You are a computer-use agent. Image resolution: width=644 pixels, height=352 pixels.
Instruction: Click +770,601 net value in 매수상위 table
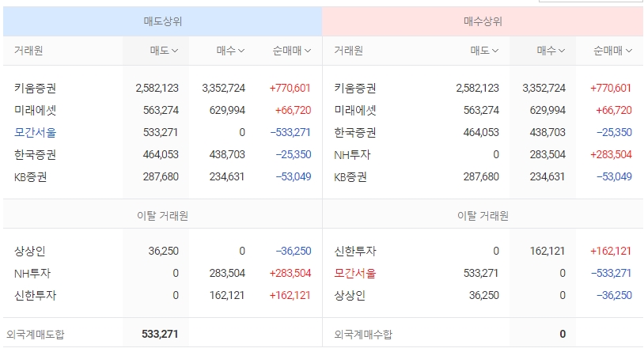click(x=610, y=88)
